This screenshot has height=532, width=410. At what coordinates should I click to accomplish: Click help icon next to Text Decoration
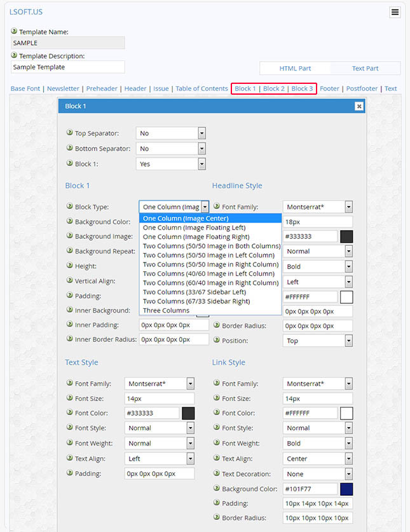tap(217, 473)
